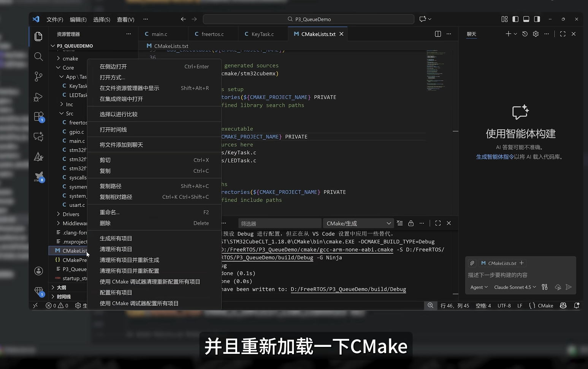The height and width of the screenshot is (369, 588).
Task: Choose 复制相对路径 from context menu
Action: (x=154, y=197)
